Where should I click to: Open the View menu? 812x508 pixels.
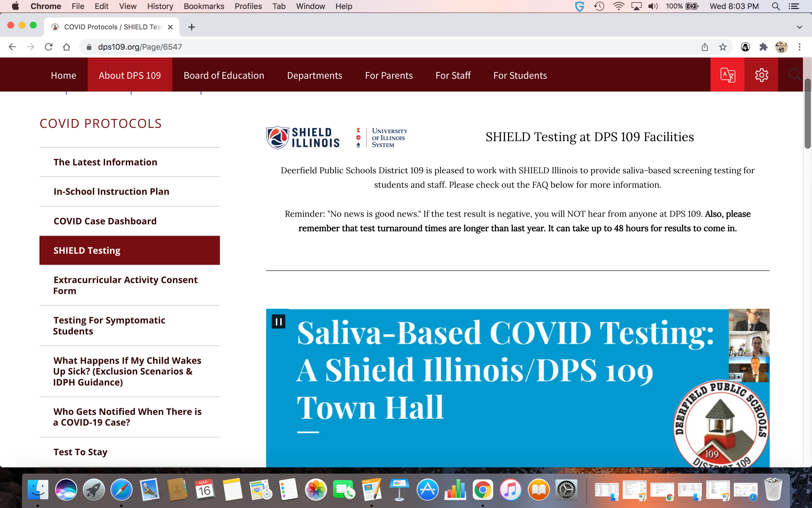[x=128, y=6]
